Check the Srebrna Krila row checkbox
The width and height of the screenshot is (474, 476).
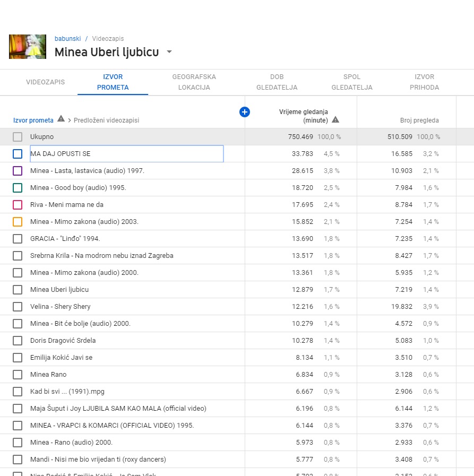pos(18,256)
